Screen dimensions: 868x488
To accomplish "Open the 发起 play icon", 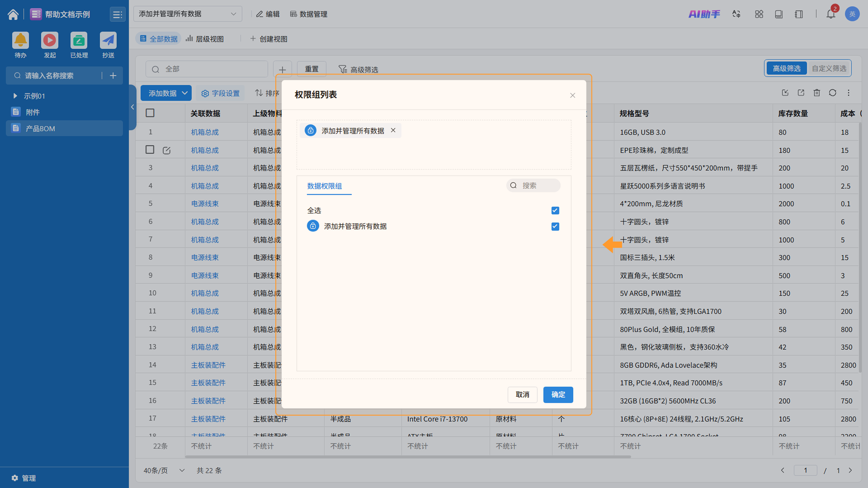I will point(50,40).
